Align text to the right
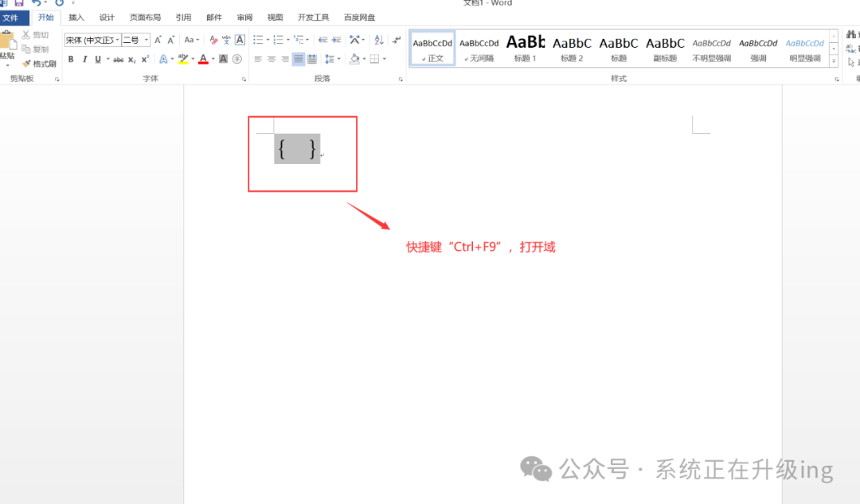The width and height of the screenshot is (860, 504). point(284,59)
